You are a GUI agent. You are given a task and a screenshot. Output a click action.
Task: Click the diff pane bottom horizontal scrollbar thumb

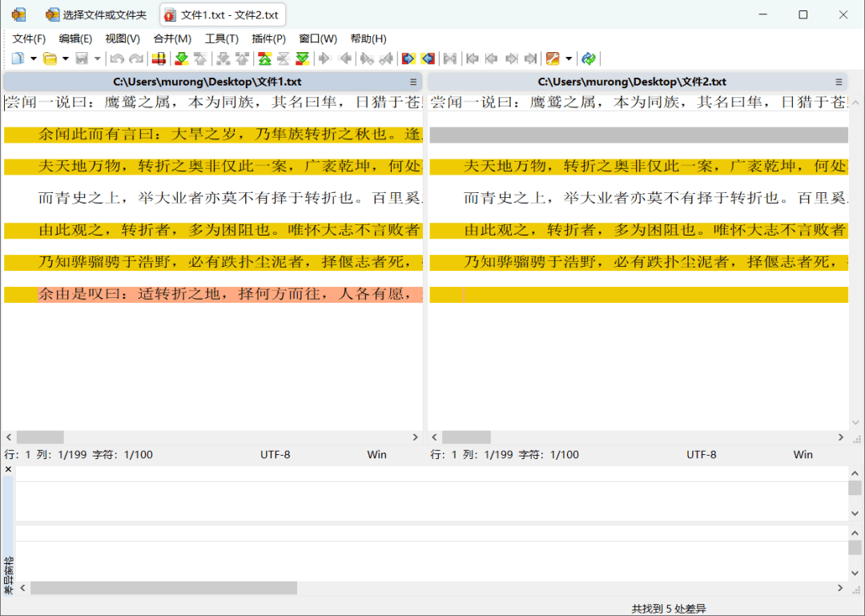(x=164, y=588)
